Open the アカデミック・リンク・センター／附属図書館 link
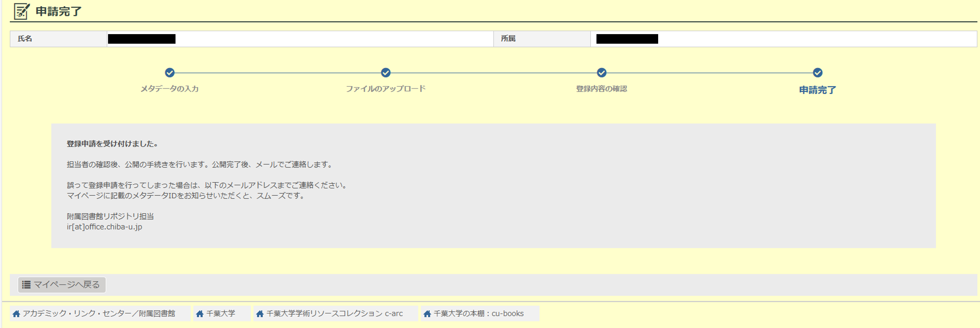This screenshot has height=328, width=980. pos(100,314)
